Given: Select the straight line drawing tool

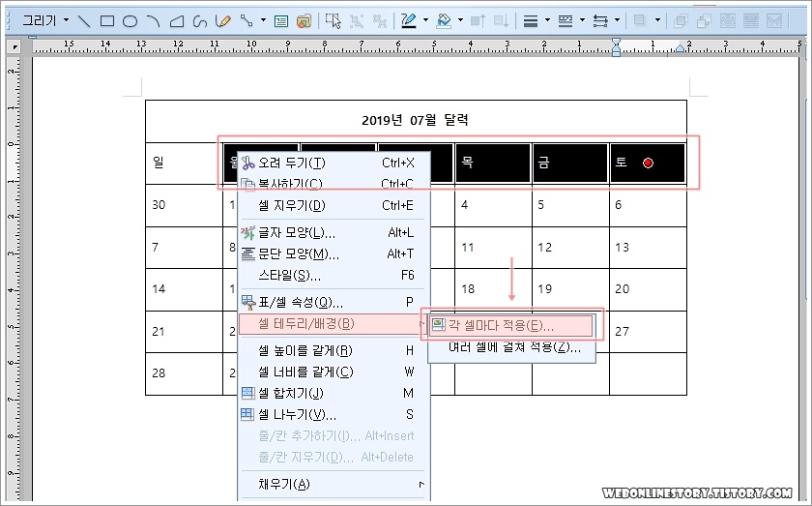Looking at the screenshot, I should [x=84, y=21].
